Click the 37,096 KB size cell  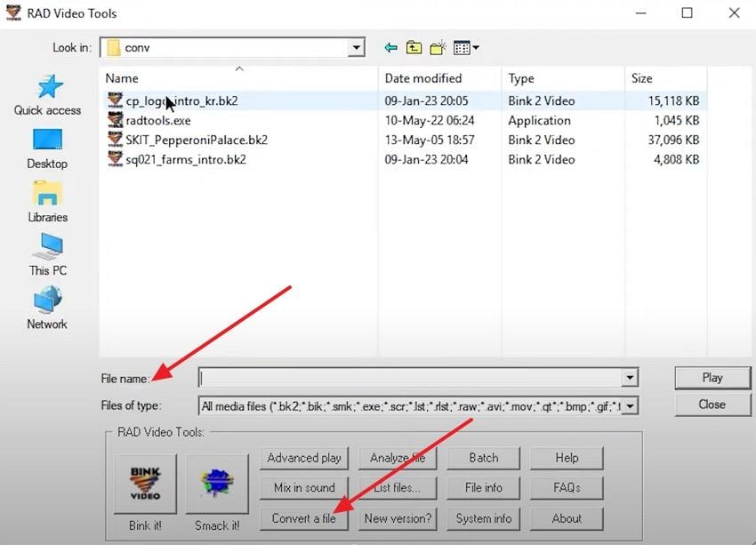[673, 140]
